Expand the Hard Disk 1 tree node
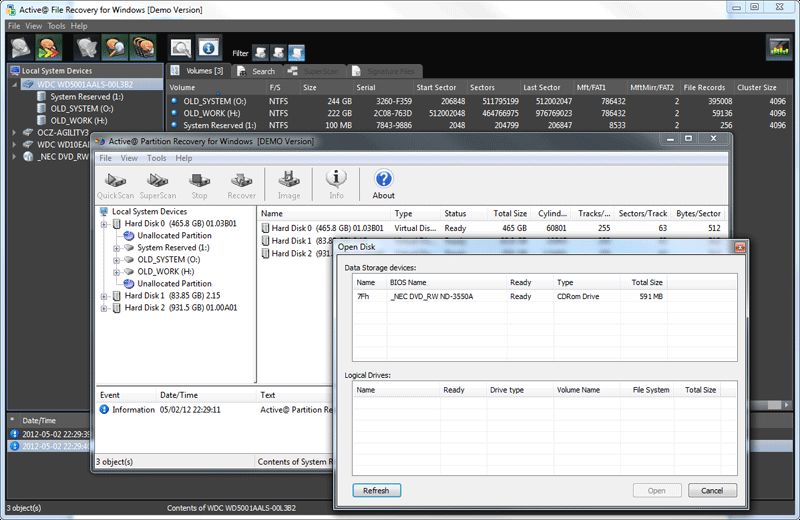 pyautogui.click(x=104, y=296)
